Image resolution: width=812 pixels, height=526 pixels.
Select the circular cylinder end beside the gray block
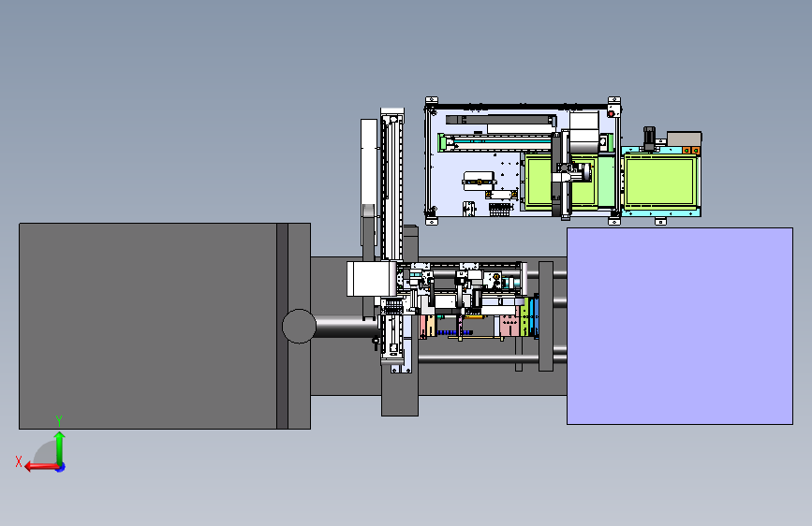[299, 326]
